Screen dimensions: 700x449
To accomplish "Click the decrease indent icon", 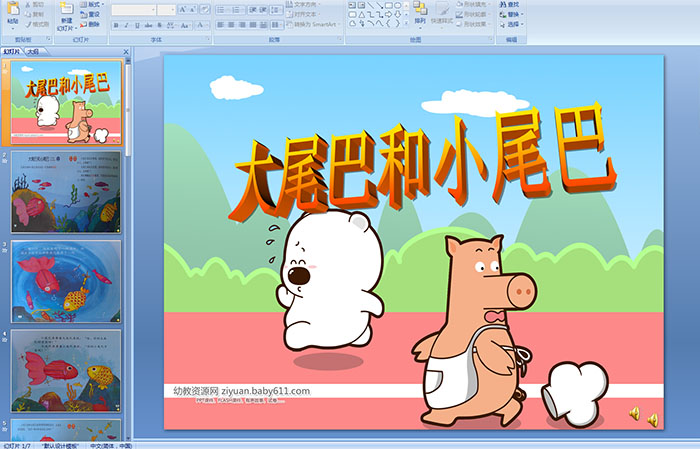I will pos(253,10).
